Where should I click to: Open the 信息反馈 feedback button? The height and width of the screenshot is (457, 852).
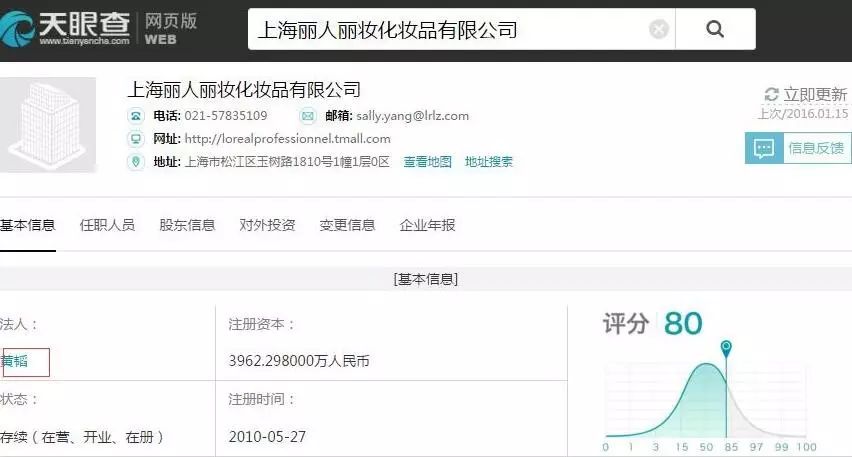[x=798, y=148]
